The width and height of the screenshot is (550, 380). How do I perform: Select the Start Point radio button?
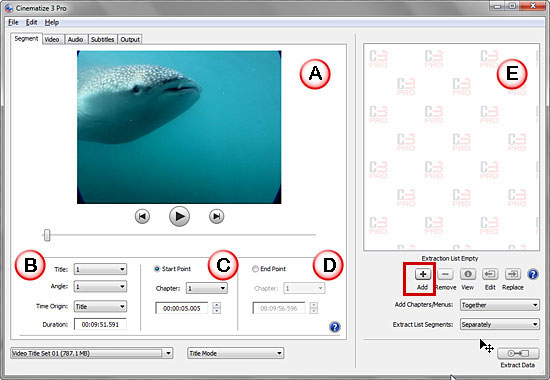coord(157,269)
